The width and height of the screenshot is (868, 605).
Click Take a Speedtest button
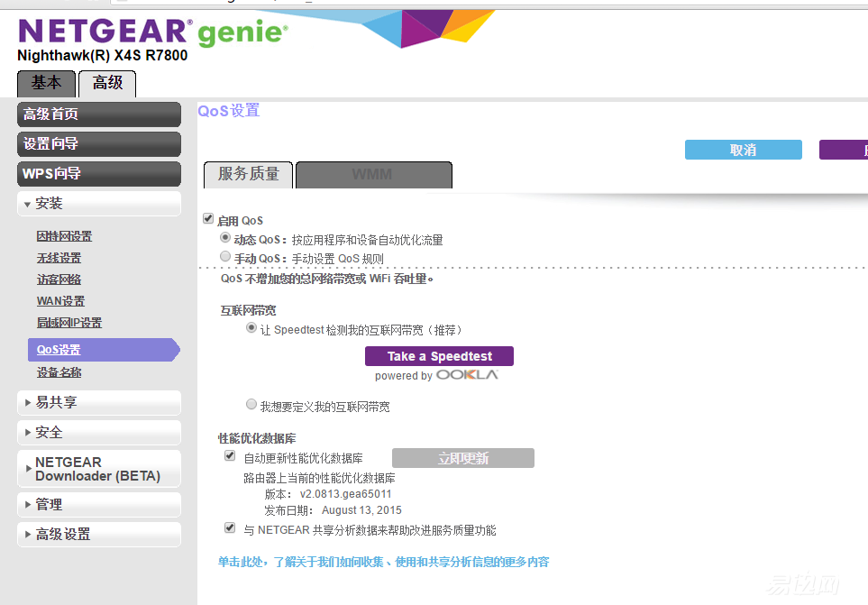click(x=440, y=356)
